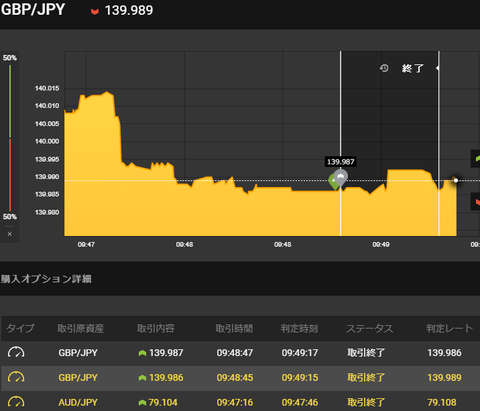Click the 09:48:45 trade time cell

[x=235, y=378]
